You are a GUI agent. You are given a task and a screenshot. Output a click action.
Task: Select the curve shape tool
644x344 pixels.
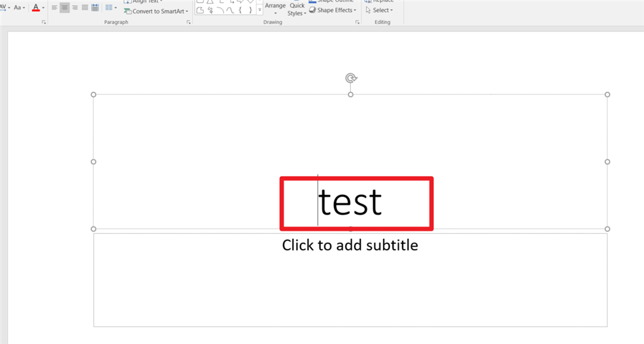230,10
